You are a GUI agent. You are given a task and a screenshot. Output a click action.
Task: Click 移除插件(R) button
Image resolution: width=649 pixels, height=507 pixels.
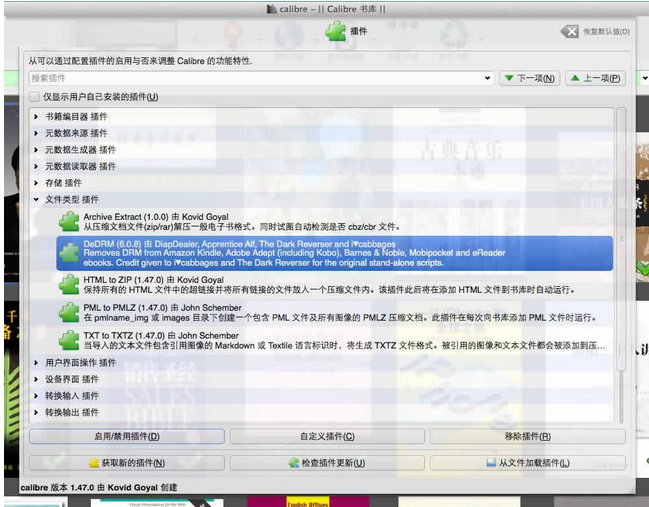point(528,436)
